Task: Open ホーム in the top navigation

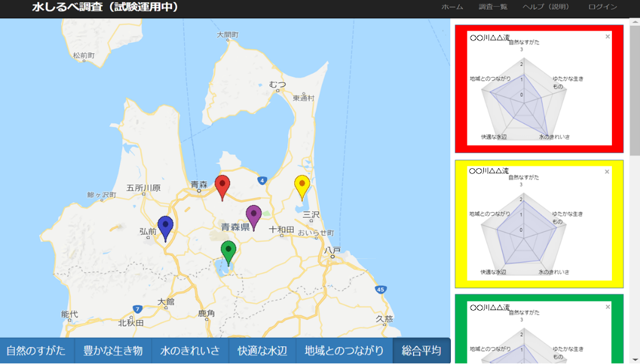Action: 452,7
